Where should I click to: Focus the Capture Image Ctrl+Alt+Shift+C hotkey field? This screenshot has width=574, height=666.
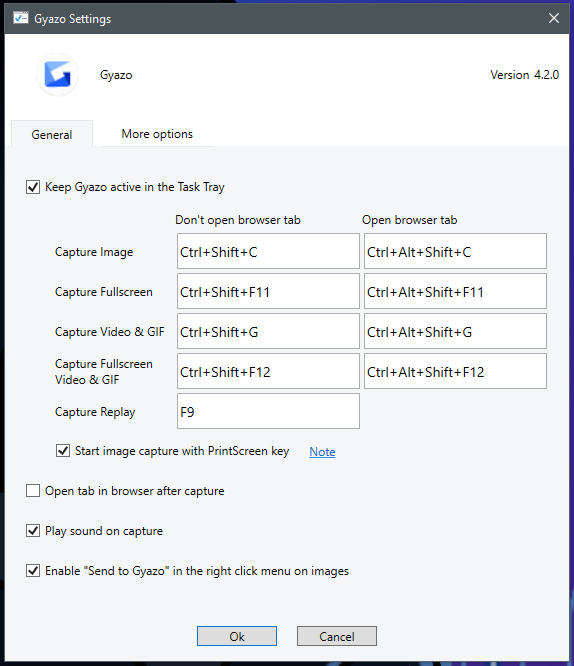coord(455,251)
